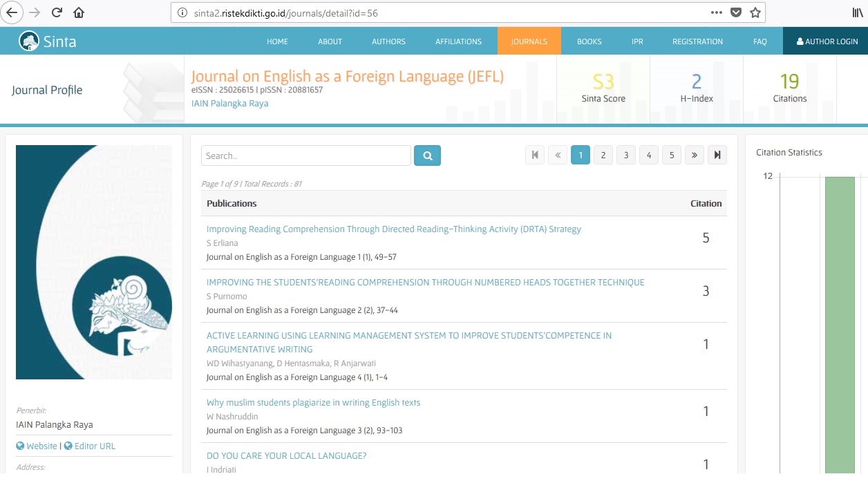Click 'Page 1 of 9 | Total Records : 81' text
The image size is (868, 492).
(252, 184)
